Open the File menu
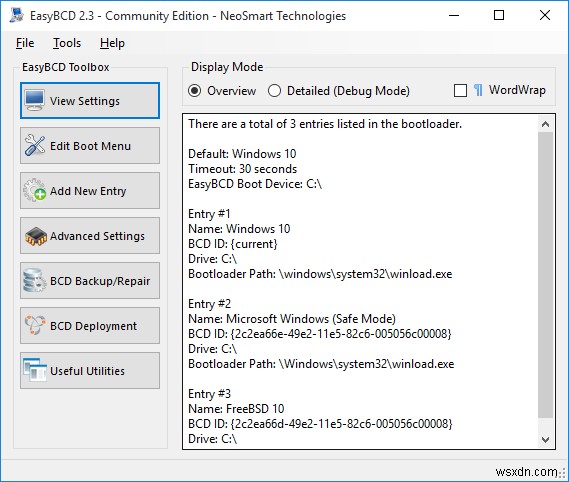Screen dimensions: 569x482 tap(25, 43)
